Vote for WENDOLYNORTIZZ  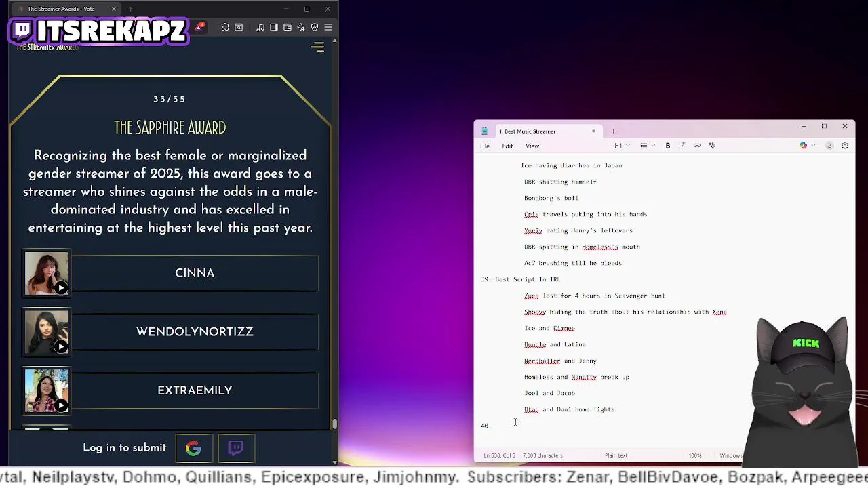click(195, 332)
